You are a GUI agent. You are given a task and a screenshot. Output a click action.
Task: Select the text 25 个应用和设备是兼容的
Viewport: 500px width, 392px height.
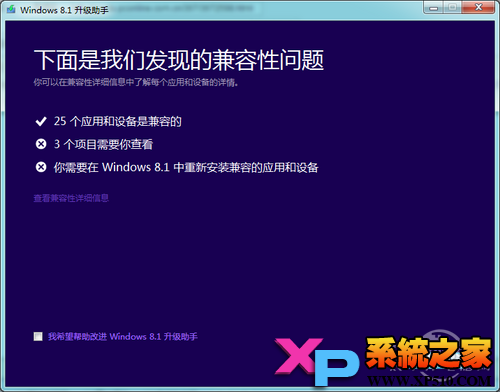coord(118,121)
